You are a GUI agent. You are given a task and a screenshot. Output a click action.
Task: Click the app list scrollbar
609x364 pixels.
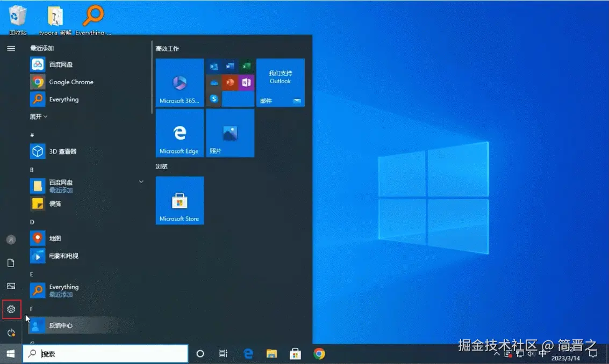pyautogui.click(x=152, y=78)
